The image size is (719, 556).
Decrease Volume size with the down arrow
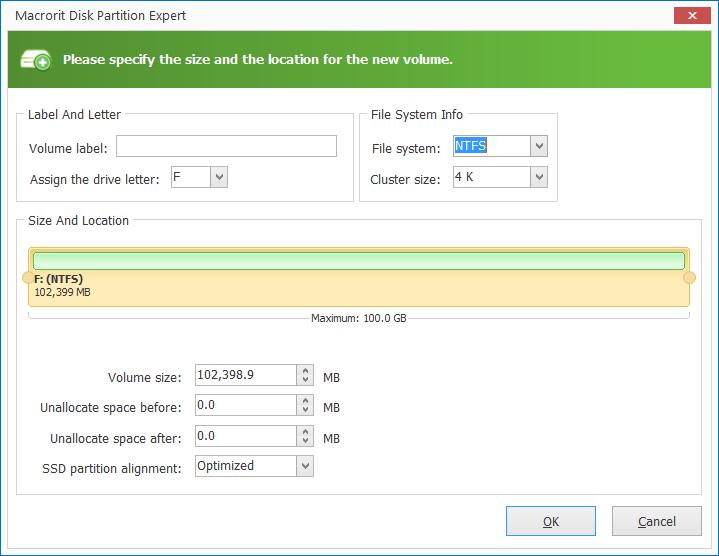point(305,380)
